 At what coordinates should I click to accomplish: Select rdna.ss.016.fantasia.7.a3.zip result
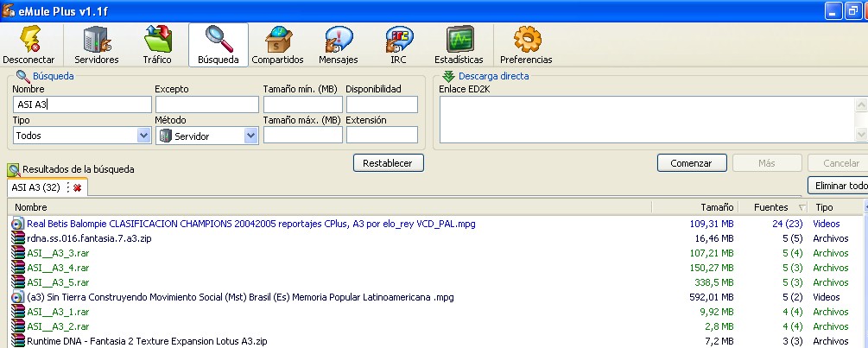click(89, 238)
